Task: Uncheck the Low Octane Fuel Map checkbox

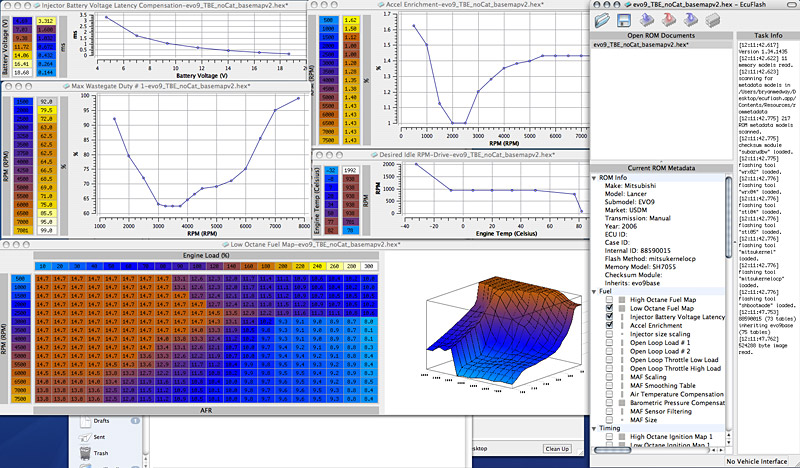Action: [x=609, y=308]
